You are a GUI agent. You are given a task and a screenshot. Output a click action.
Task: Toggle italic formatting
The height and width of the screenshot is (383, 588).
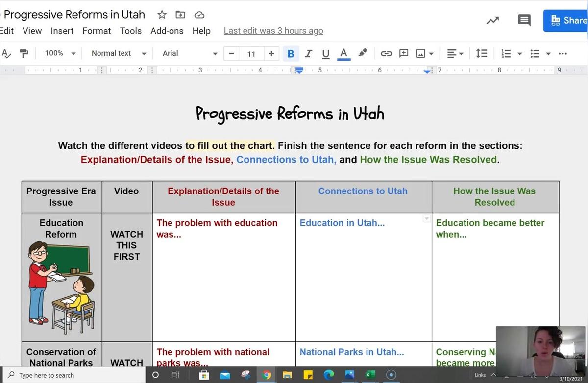[x=308, y=53]
